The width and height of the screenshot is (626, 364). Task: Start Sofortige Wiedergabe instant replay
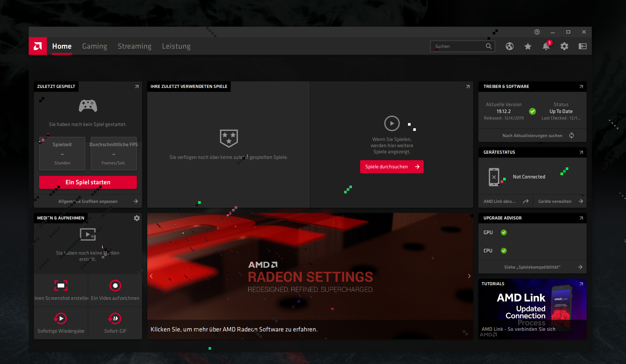tap(61, 318)
